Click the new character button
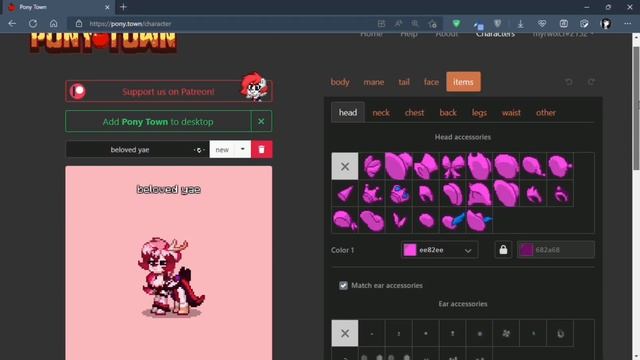This screenshot has height=360, width=640. [222, 149]
